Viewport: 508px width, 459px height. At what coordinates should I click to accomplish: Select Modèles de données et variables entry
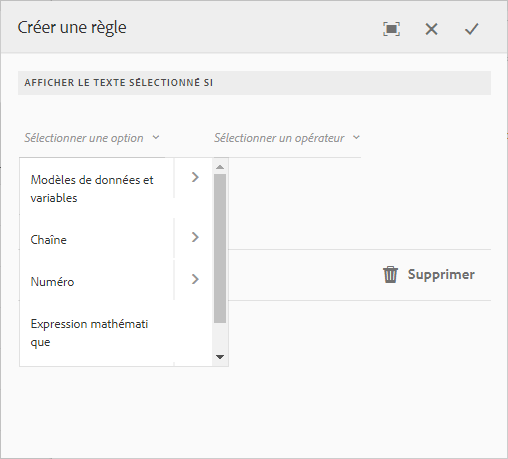click(x=97, y=189)
